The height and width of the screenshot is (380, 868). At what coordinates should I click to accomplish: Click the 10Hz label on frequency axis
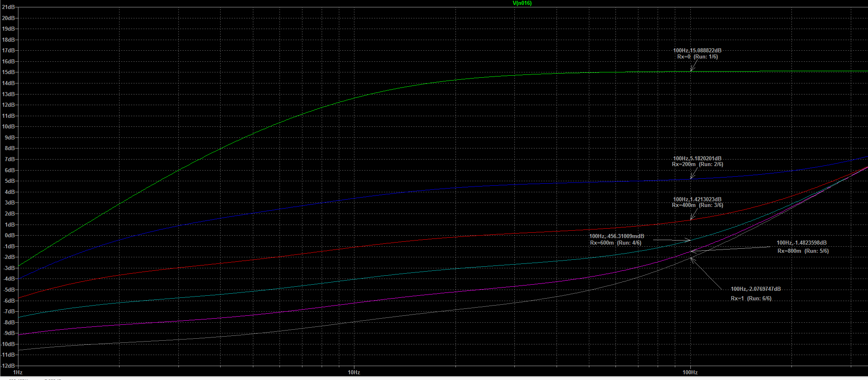tap(354, 372)
